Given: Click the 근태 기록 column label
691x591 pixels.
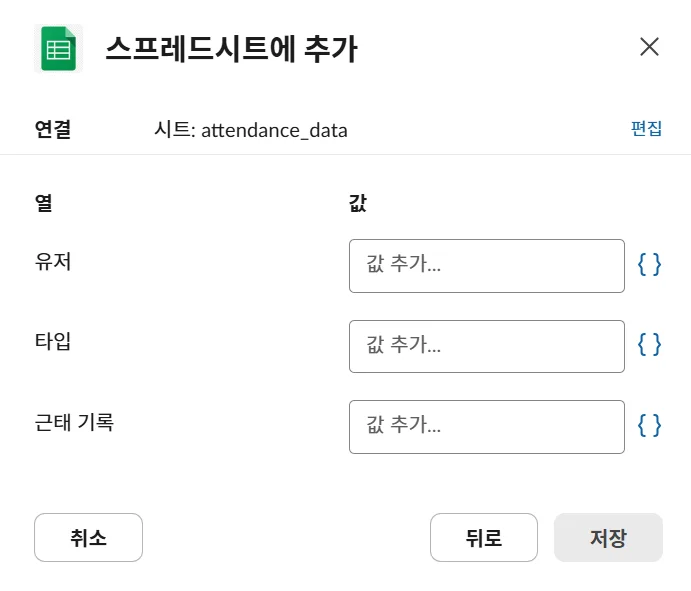Looking at the screenshot, I should 74,422.
